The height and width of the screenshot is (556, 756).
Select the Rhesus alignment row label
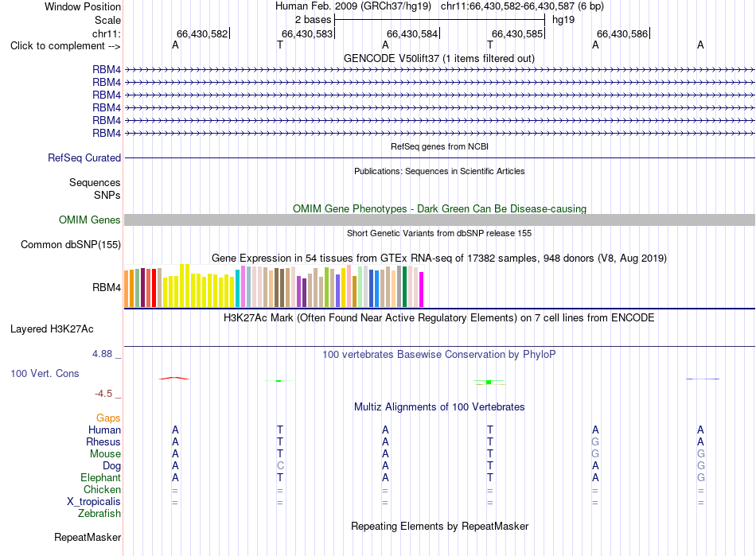pos(103,441)
